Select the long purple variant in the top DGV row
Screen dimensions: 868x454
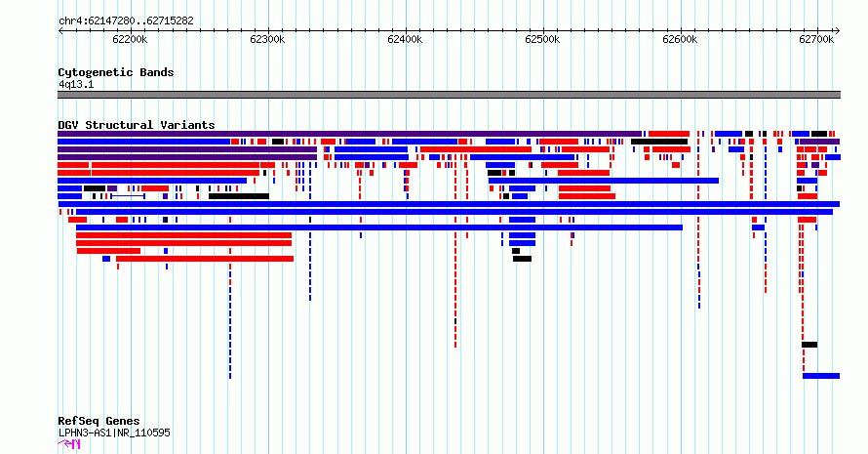click(x=350, y=134)
